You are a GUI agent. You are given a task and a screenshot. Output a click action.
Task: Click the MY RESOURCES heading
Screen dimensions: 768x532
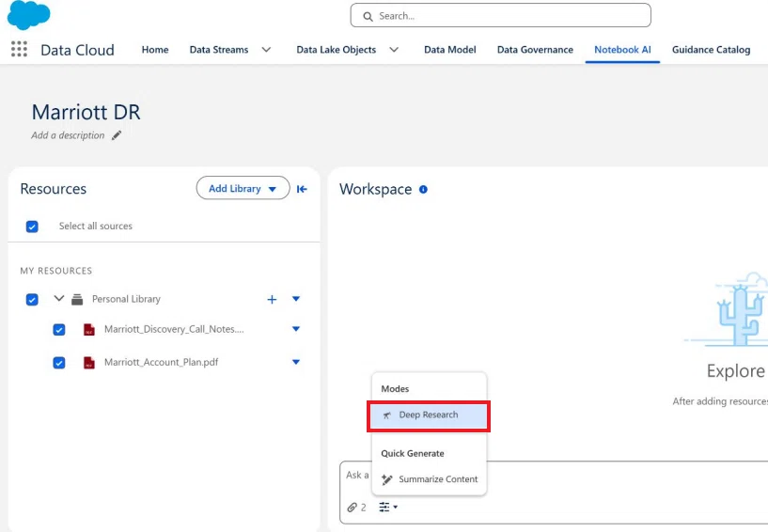(x=55, y=271)
